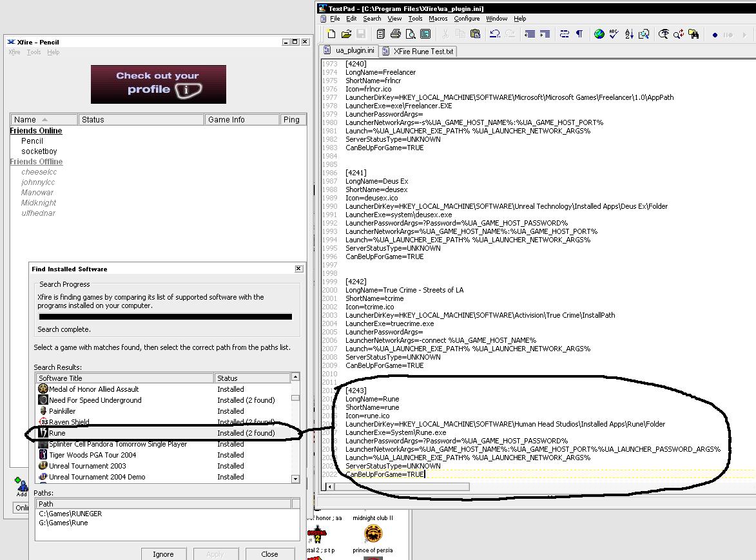Collapse the Friends Offline group
756x560 pixels.
click(x=36, y=162)
